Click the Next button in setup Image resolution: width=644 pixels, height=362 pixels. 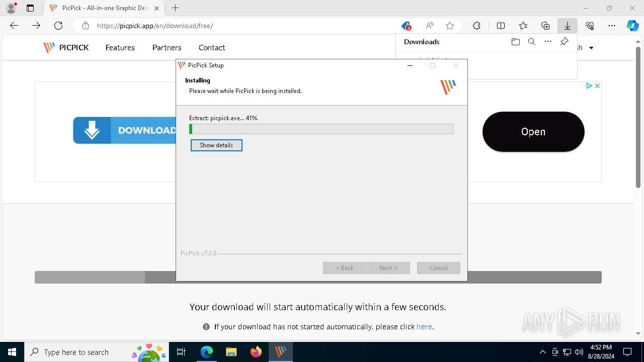(388, 268)
